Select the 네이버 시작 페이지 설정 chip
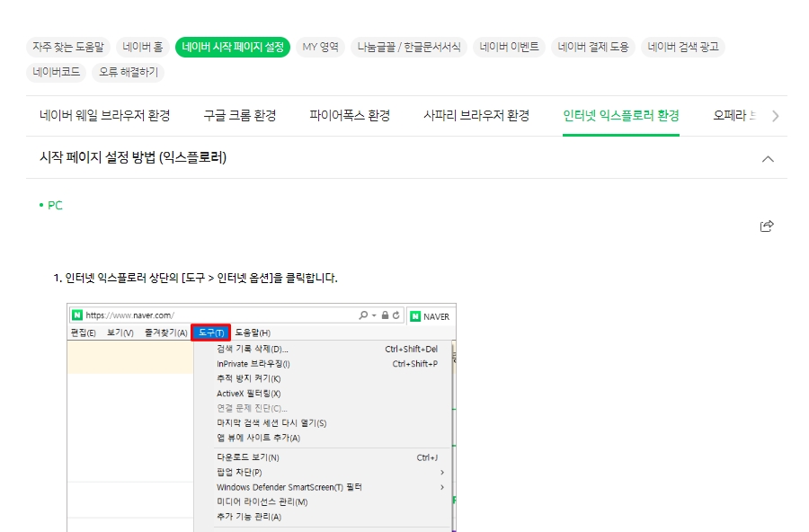This screenshot has width=809, height=532. coord(233,47)
